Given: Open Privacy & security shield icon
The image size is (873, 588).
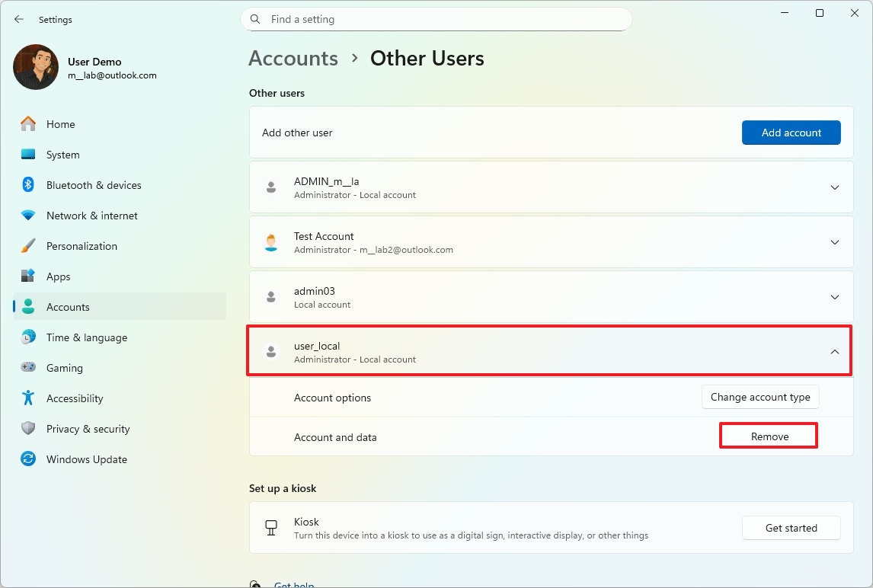Looking at the screenshot, I should click(28, 429).
